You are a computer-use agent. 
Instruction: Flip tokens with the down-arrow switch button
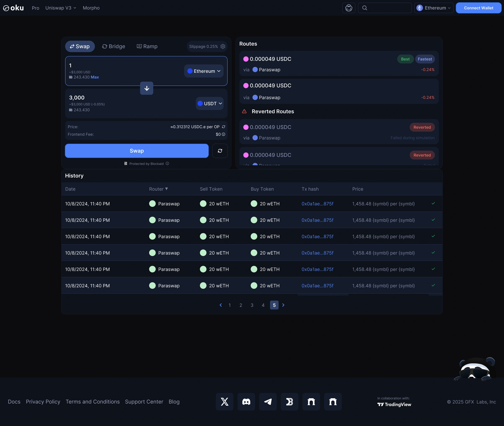[147, 88]
